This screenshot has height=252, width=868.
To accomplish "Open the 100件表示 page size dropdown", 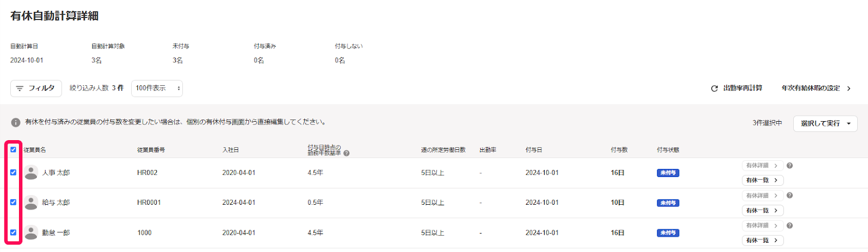I will [157, 88].
